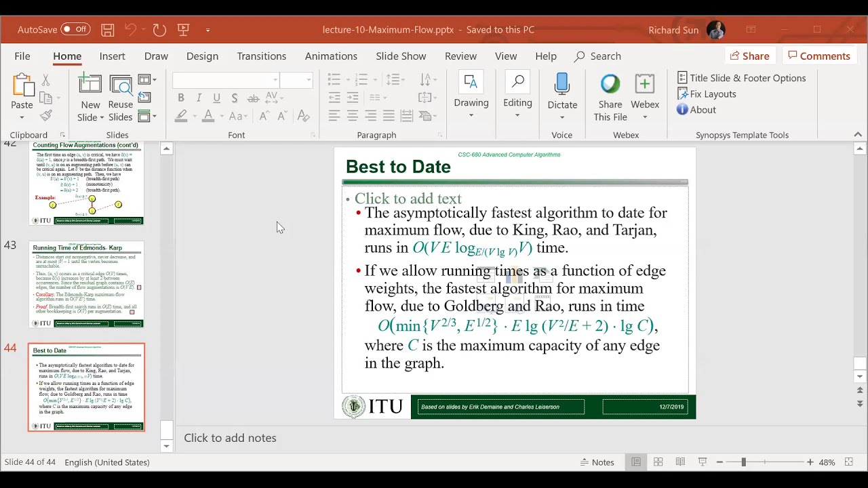Image resolution: width=868 pixels, height=488 pixels.
Task: Click the Format Painter brush icon
Action: (x=46, y=116)
